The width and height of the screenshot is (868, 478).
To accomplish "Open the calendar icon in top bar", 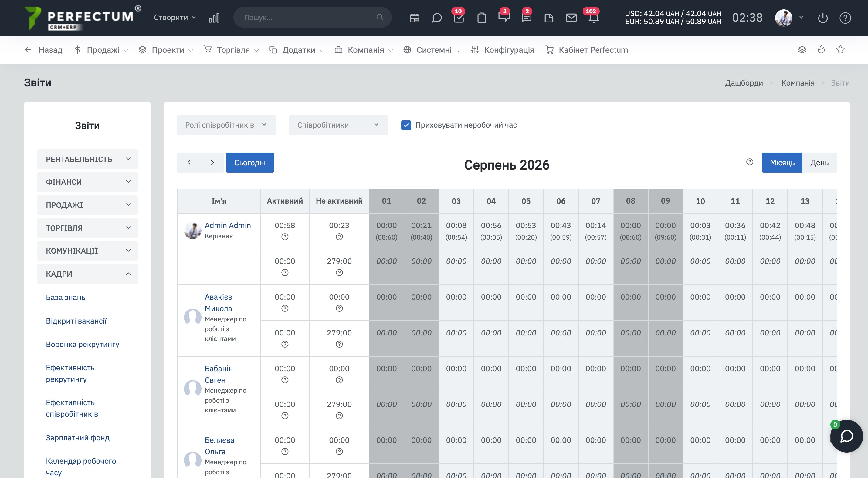I will click(x=415, y=18).
